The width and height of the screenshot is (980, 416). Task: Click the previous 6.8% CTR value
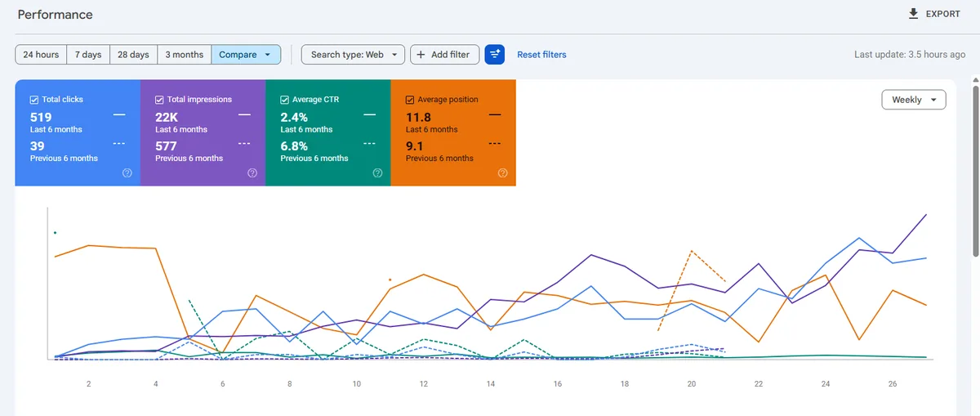click(x=294, y=145)
